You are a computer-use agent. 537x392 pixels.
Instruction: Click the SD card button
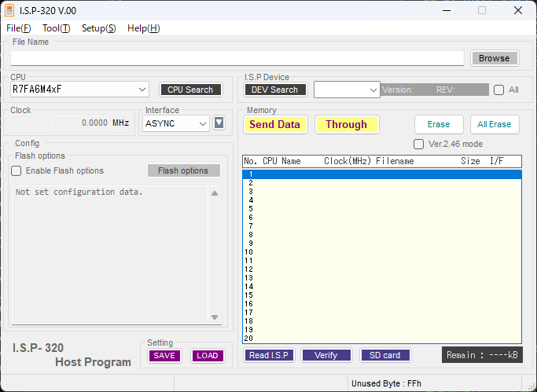385,355
